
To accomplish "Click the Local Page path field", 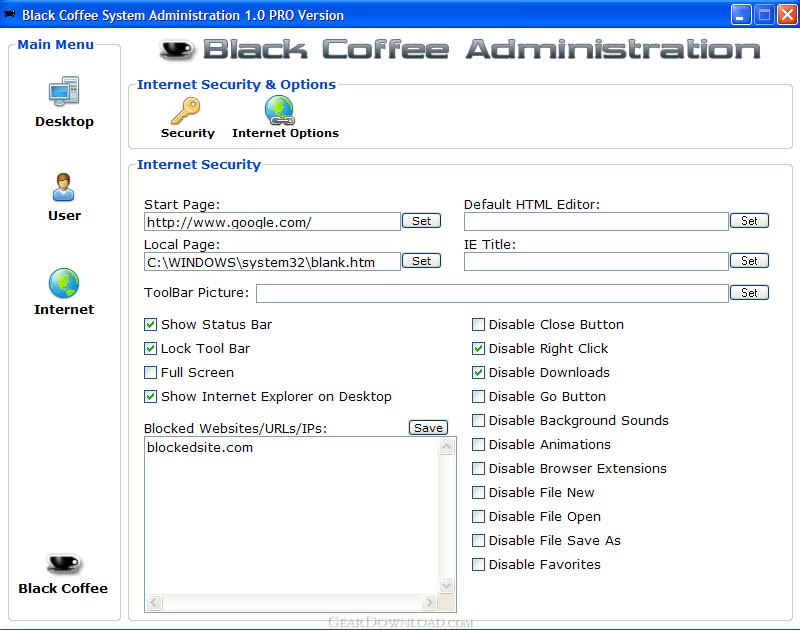I will click(x=272, y=262).
